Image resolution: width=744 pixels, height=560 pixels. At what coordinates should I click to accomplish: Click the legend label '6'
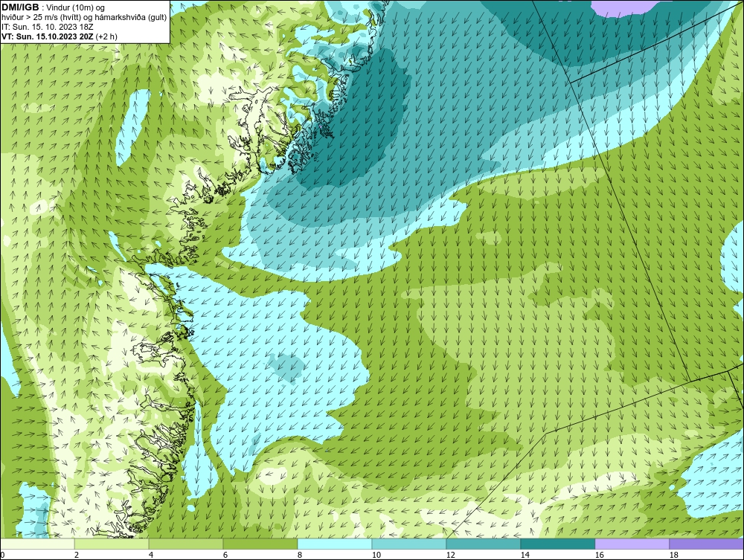click(x=225, y=555)
